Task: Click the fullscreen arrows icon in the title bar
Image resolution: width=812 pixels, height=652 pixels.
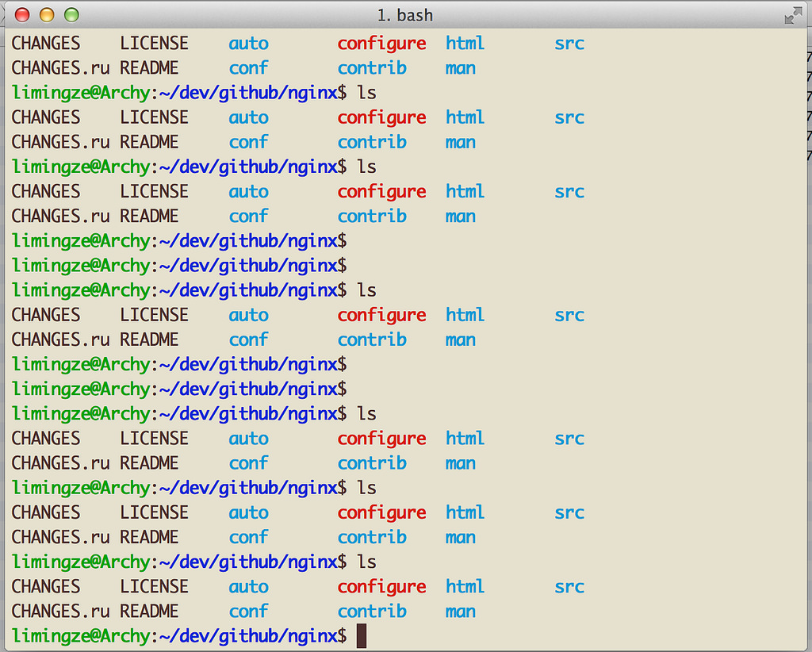Action: click(x=793, y=16)
